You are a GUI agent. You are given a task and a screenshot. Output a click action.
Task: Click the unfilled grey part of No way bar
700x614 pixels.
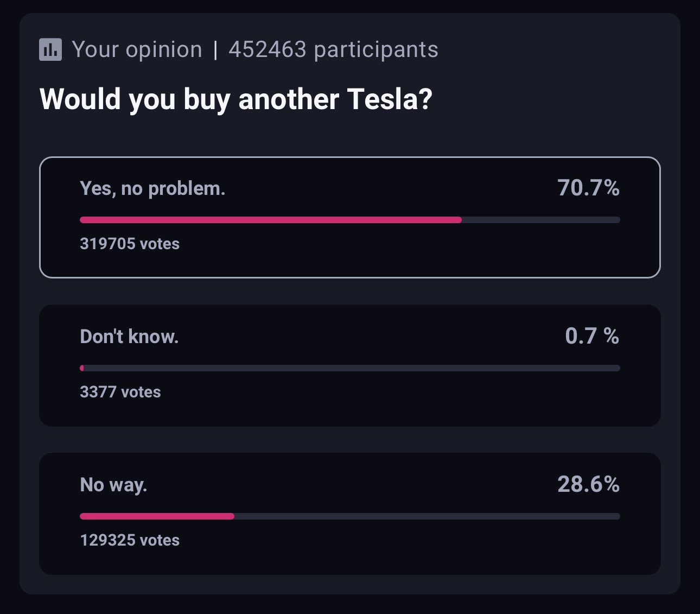pos(427,516)
